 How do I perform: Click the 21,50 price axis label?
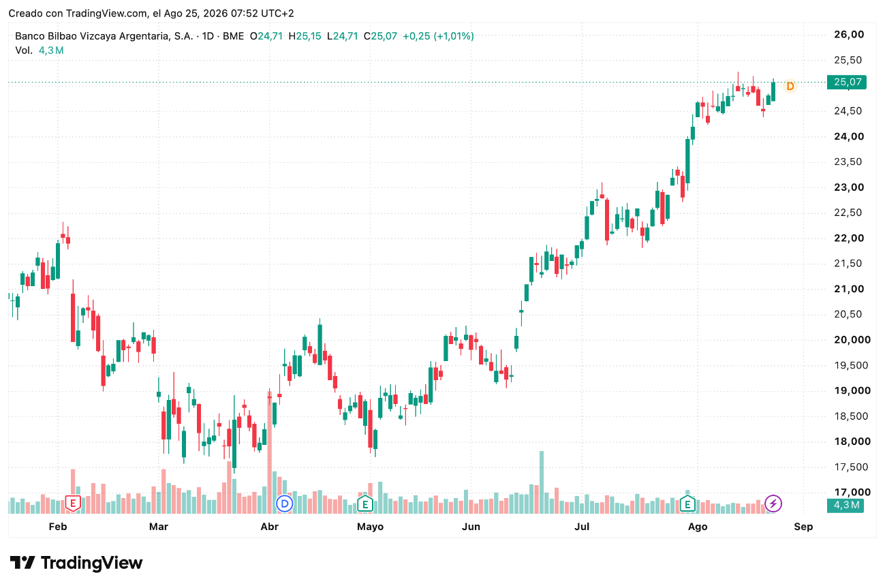pos(849,264)
